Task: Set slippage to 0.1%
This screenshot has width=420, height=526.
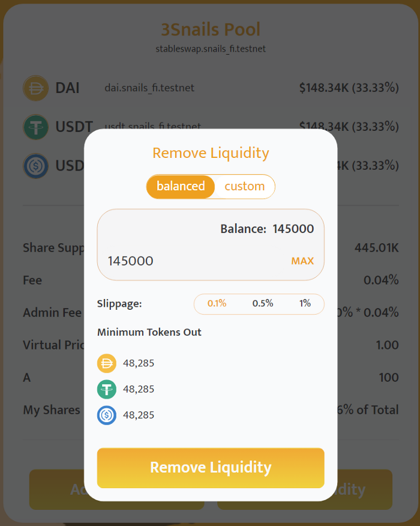Action: point(217,304)
